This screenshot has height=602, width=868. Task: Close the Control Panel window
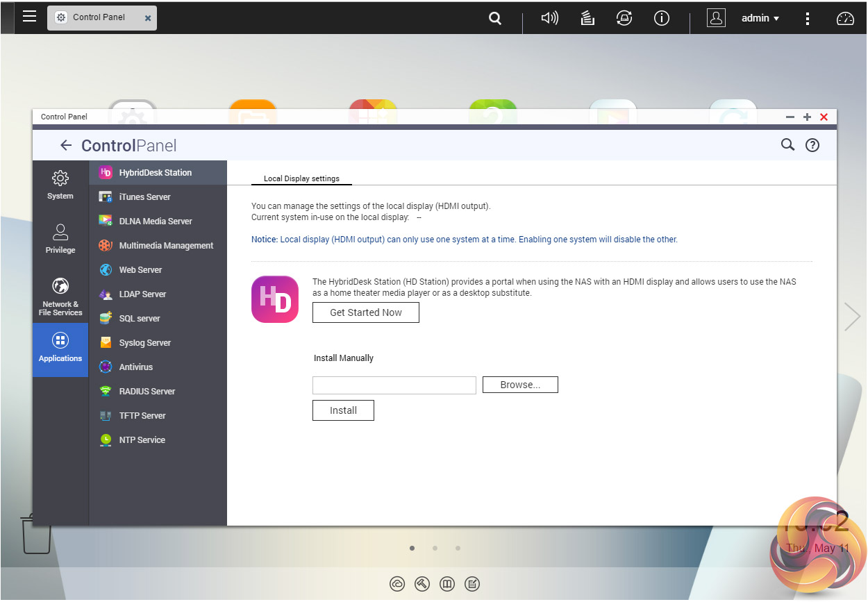(824, 117)
